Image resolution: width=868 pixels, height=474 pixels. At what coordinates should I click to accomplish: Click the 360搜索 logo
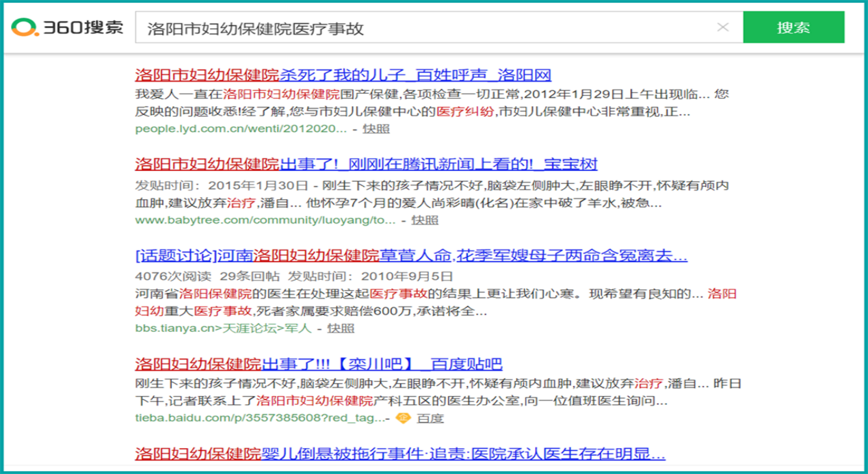point(67,27)
